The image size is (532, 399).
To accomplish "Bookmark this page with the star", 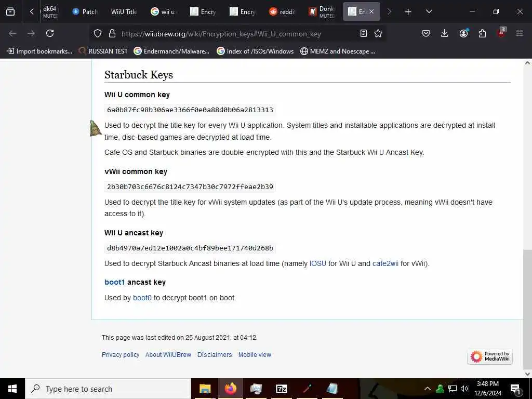I will (x=378, y=33).
